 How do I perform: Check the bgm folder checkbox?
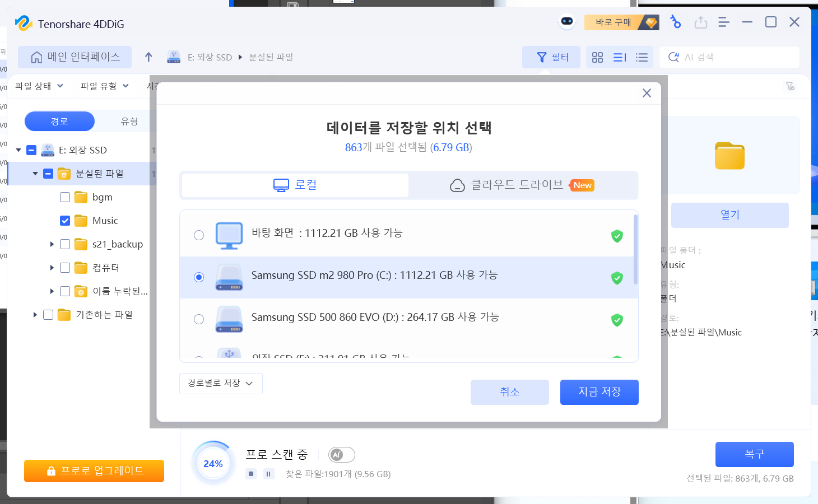coord(65,197)
